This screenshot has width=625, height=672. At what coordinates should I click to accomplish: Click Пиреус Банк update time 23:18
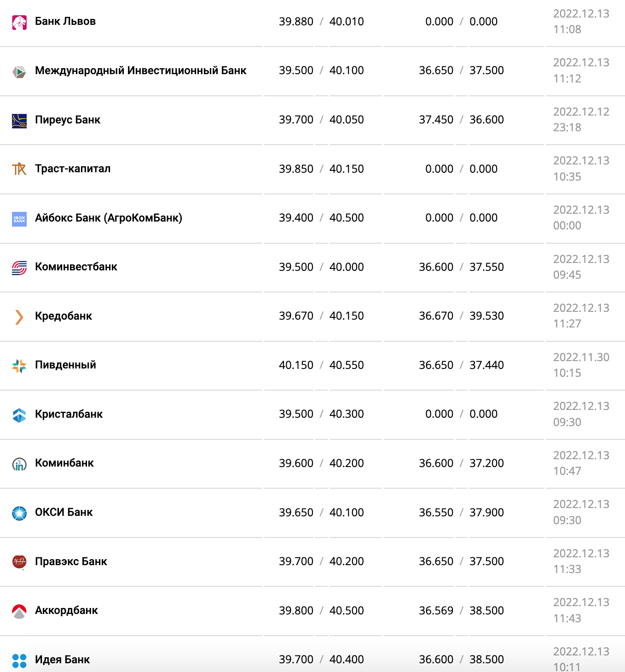coord(567,128)
